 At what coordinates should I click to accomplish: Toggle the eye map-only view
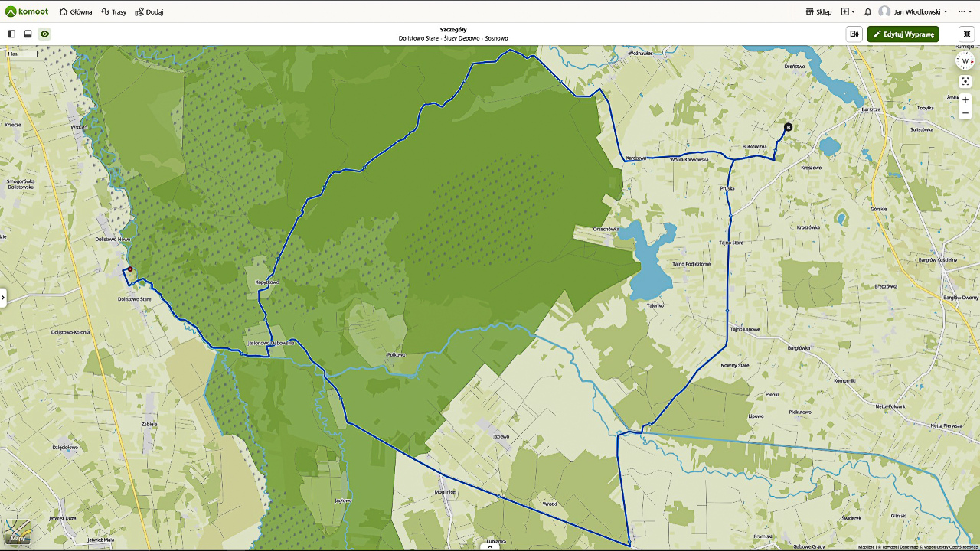click(x=44, y=34)
